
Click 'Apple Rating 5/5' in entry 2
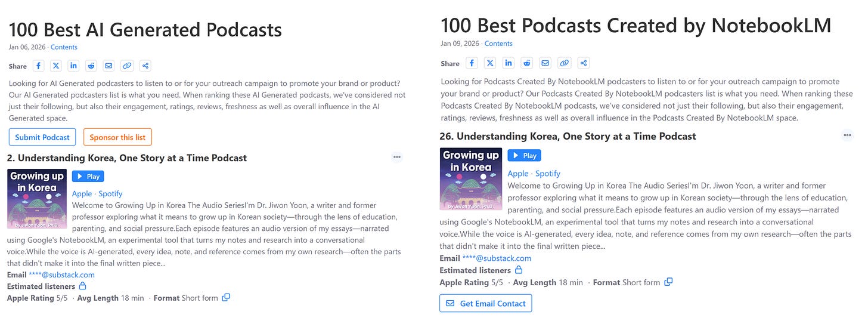pos(38,298)
